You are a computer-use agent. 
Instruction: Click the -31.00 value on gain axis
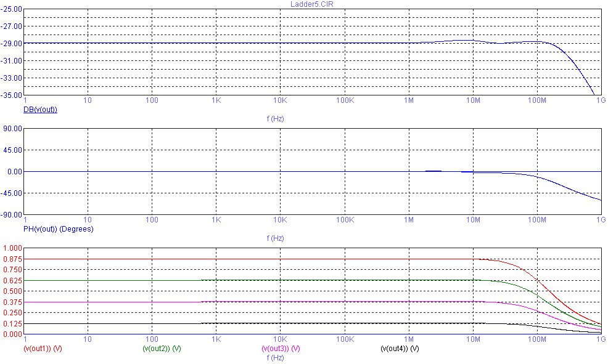click(11, 61)
